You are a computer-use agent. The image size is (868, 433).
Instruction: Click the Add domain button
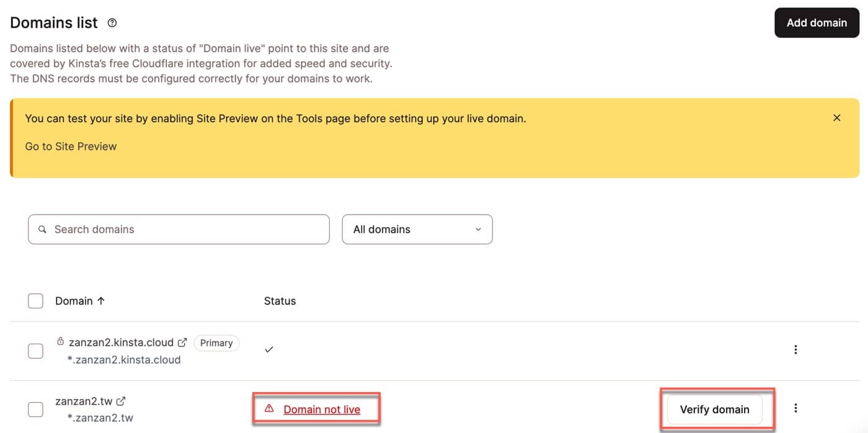point(817,23)
